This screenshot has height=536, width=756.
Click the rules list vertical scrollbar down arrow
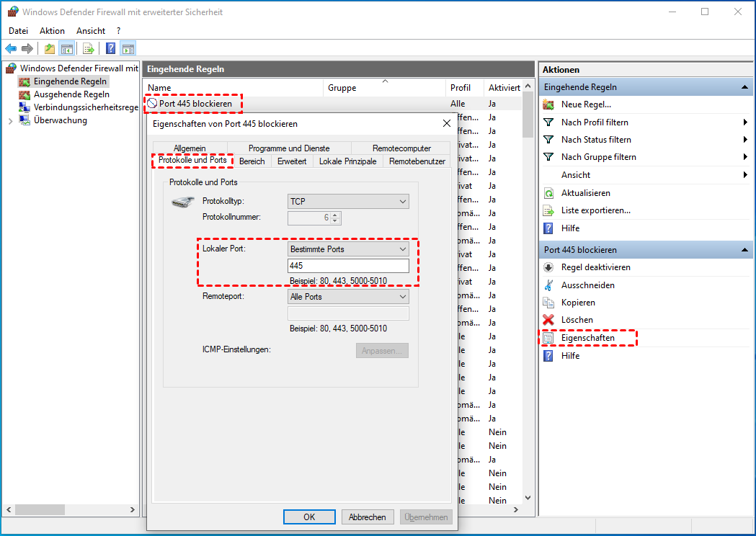528,498
